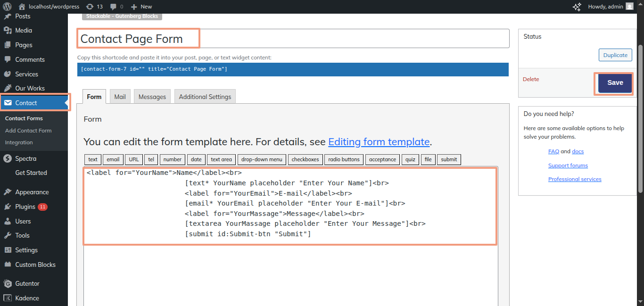
Task: Click the New content menu in admin bar
Action: pyautogui.click(x=141, y=7)
